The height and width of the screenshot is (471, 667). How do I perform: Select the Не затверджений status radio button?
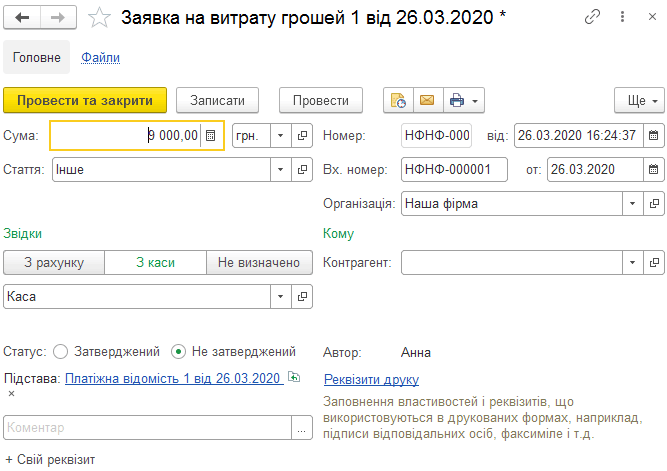(178, 352)
